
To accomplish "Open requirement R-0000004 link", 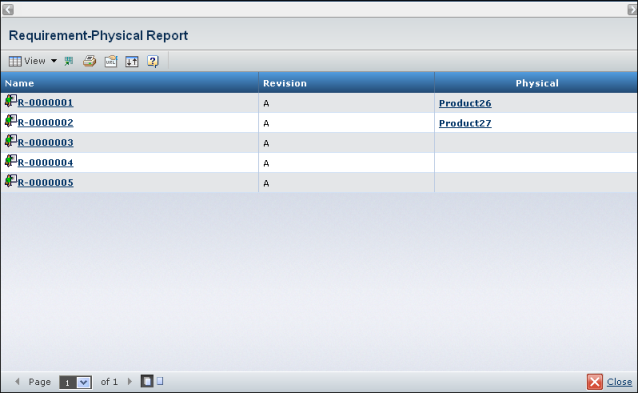I will pos(45,162).
